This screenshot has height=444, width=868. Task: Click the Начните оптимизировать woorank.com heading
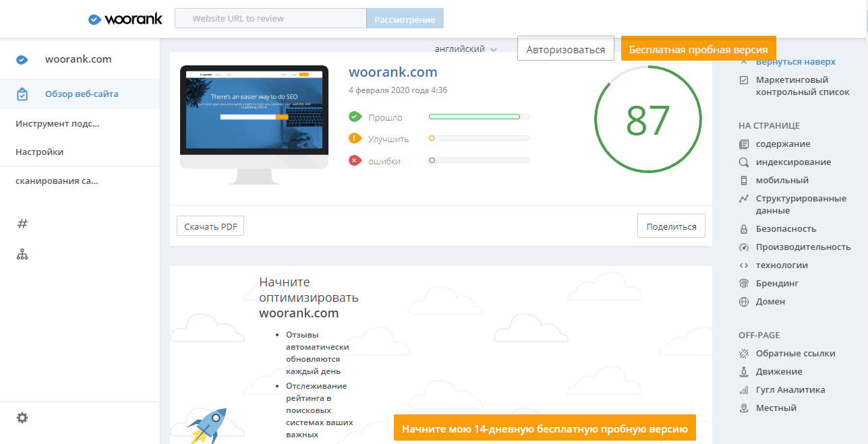click(309, 298)
